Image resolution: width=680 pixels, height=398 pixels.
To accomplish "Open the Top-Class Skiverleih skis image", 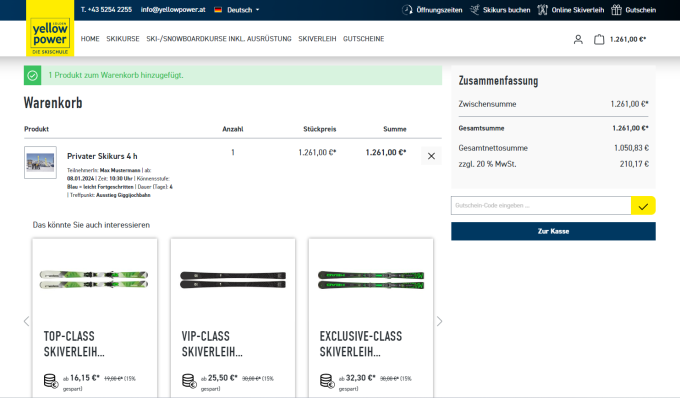I will (94, 280).
